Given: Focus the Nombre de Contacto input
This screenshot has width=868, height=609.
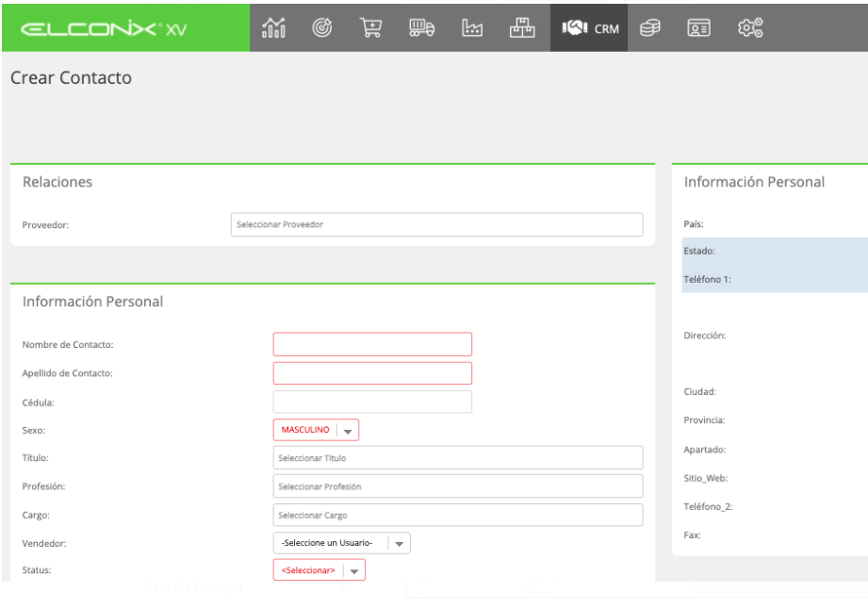Looking at the screenshot, I should 372,344.
